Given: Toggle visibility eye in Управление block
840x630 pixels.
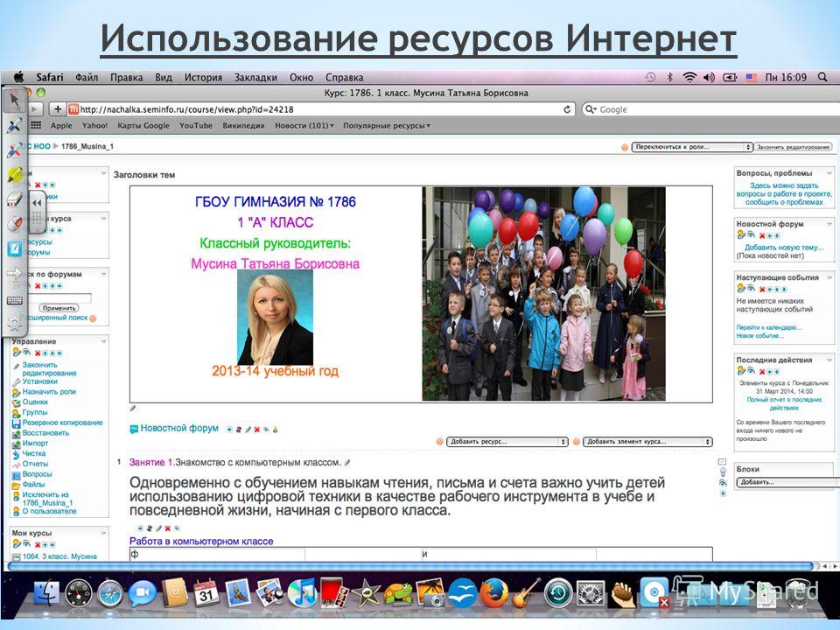Looking at the screenshot, I should pyautogui.click(x=27, y=353).
